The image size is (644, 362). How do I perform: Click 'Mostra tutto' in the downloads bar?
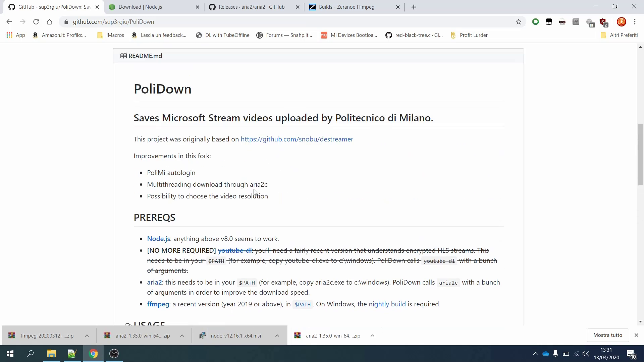point(607,335)
